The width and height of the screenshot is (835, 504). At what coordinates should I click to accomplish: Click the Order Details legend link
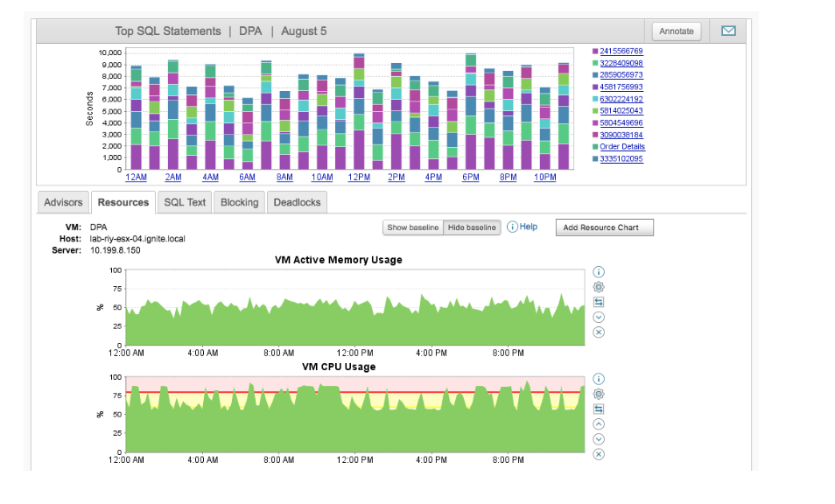pyautogui.click(x=622, y=146)
